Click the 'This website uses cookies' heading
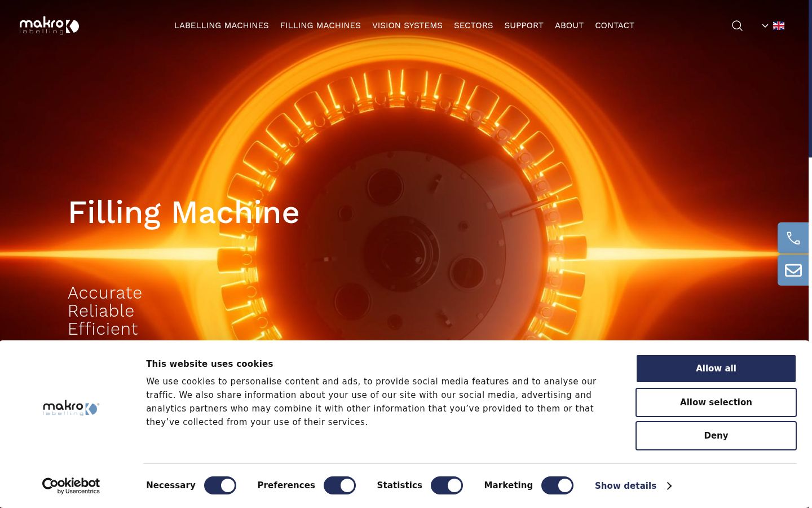This screenshot has height=508, width=812. click(210, 364)
